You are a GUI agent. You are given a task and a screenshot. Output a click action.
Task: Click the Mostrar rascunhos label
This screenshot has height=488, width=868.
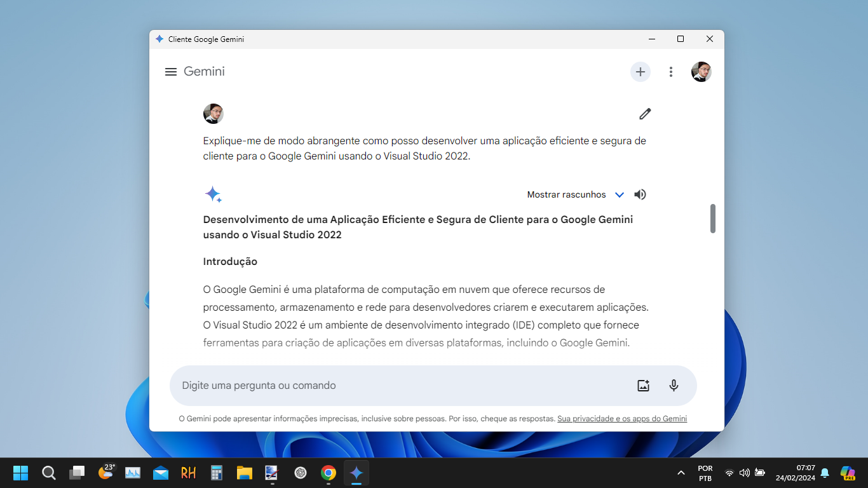[566, 194]
